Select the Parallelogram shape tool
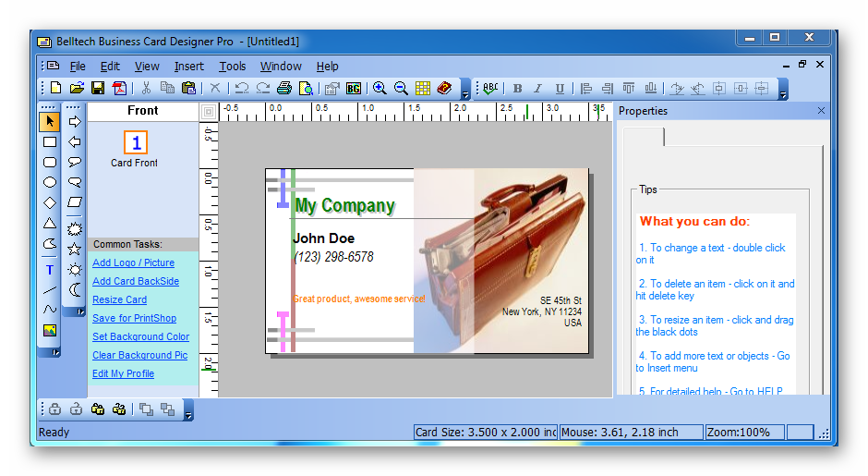Image resolution: width=868 pixels, height=476 pixels. 74,202
